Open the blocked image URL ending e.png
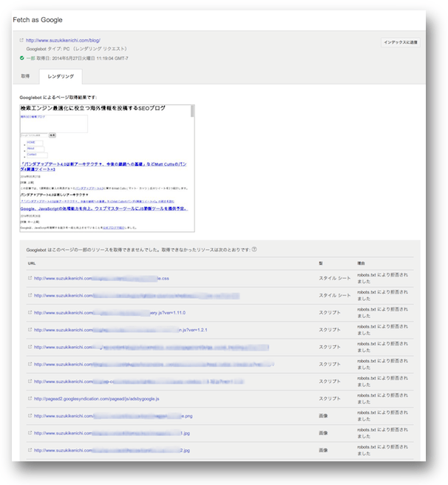The image size is (448, 485). pyautogui.click(x=113, y=416)
